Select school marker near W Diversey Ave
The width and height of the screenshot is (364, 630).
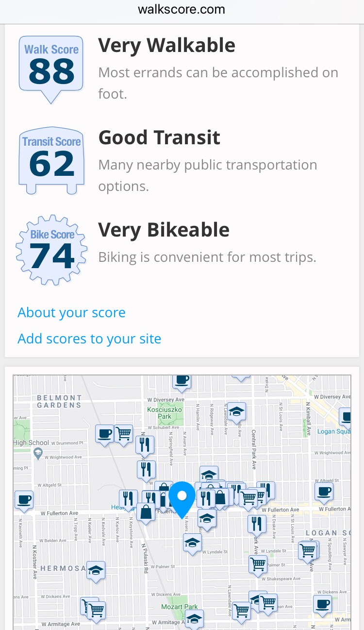pyautogui.click(x=236, y=412)
